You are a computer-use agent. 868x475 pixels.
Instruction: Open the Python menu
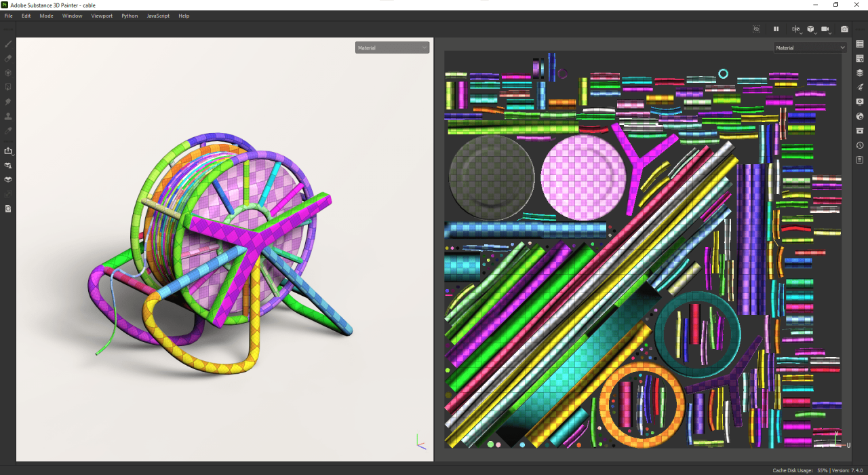[130, 16]
